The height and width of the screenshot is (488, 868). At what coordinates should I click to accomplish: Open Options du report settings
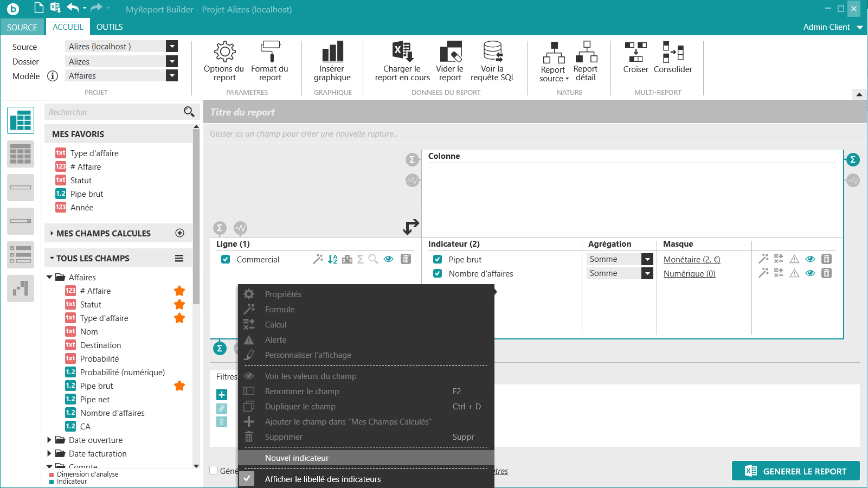click(x=224, y=61)
